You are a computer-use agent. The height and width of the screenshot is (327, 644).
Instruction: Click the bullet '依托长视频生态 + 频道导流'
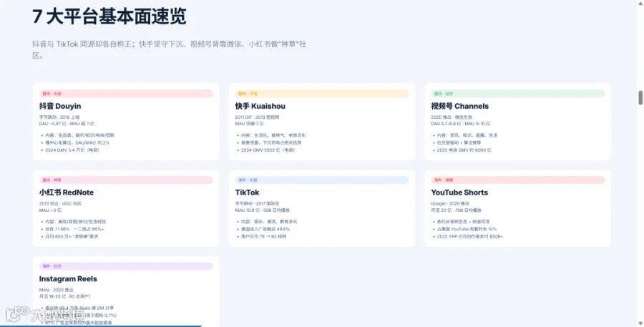pos(463,221)
